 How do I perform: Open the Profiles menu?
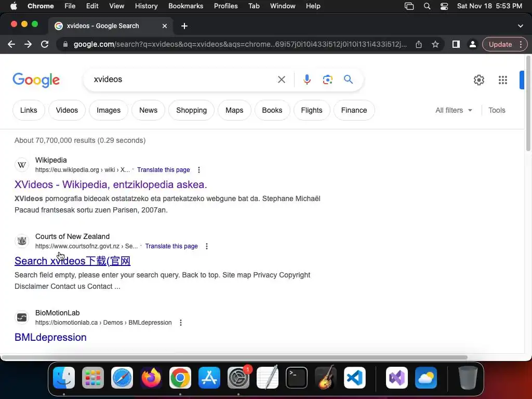(225, 6)
